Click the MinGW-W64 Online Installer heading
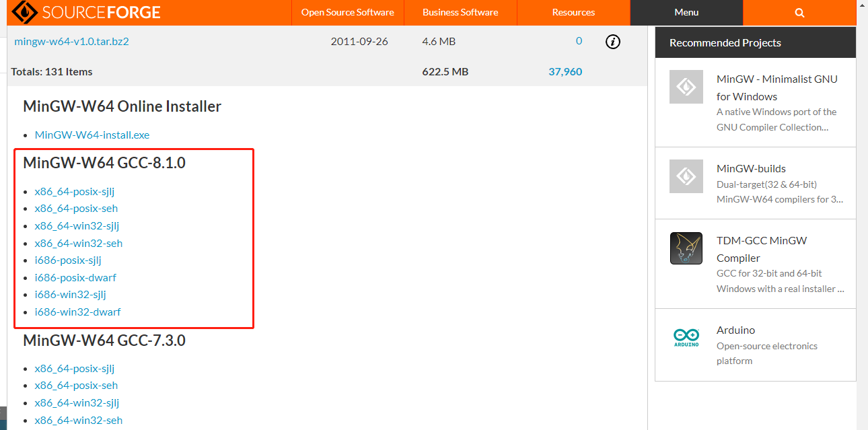868x430 pixels. tap(122, 106)
